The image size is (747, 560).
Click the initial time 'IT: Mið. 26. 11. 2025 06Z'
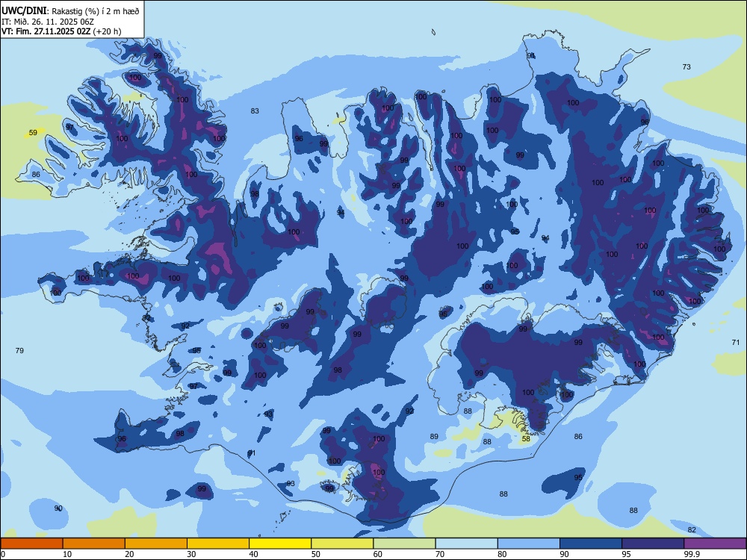(x=48, y=22)
